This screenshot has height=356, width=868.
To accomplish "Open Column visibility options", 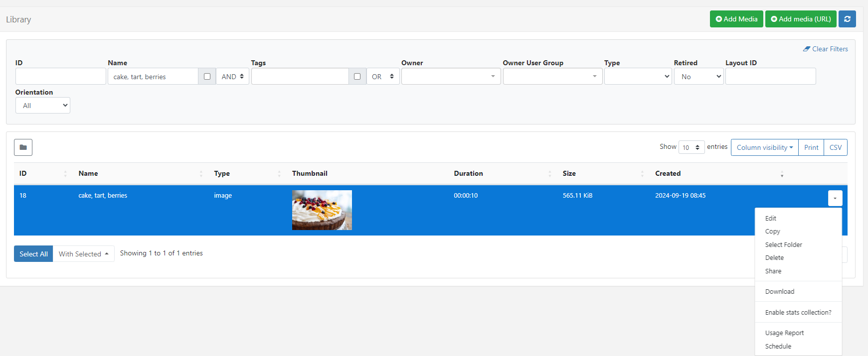I will [764, 147].
